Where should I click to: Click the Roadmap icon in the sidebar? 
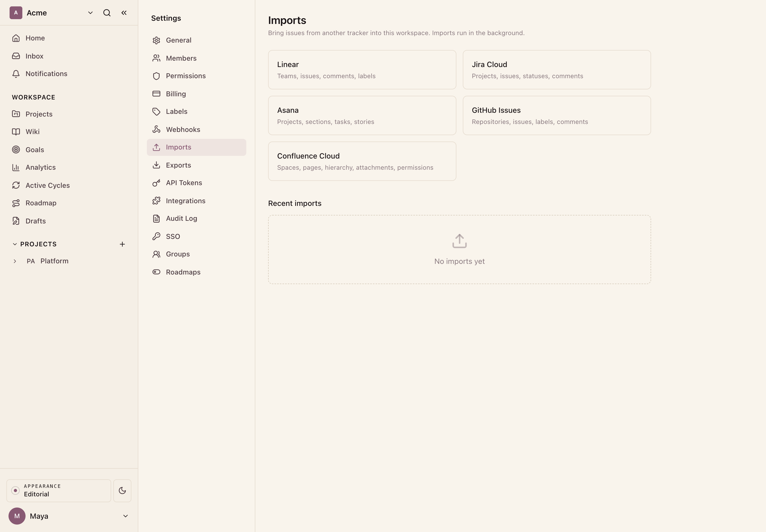point(16,203)
